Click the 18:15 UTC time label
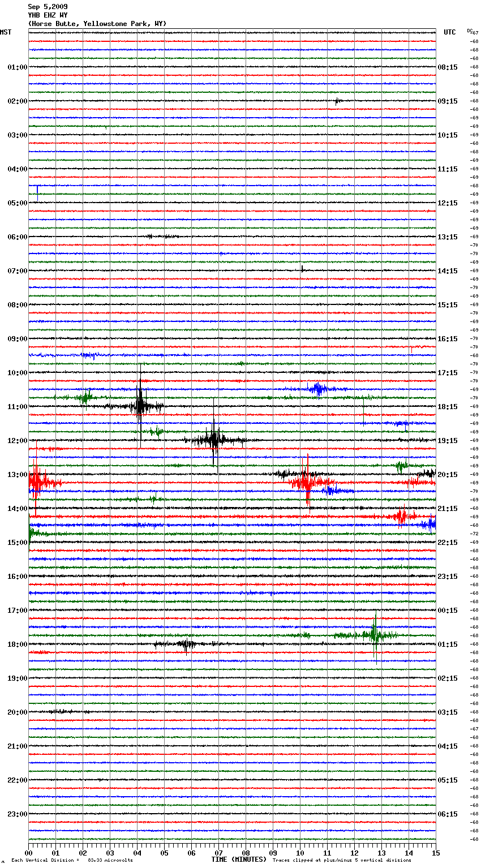Image resolution: width=481 pixels, height=868 pixels. 448,407
